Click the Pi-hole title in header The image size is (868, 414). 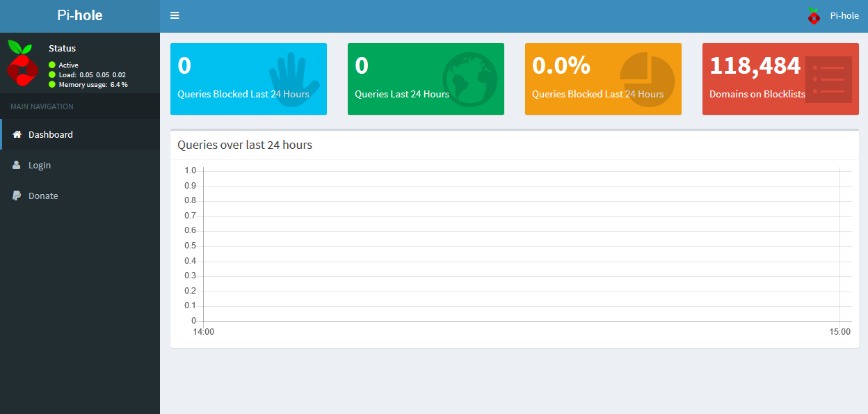[80, 15]
